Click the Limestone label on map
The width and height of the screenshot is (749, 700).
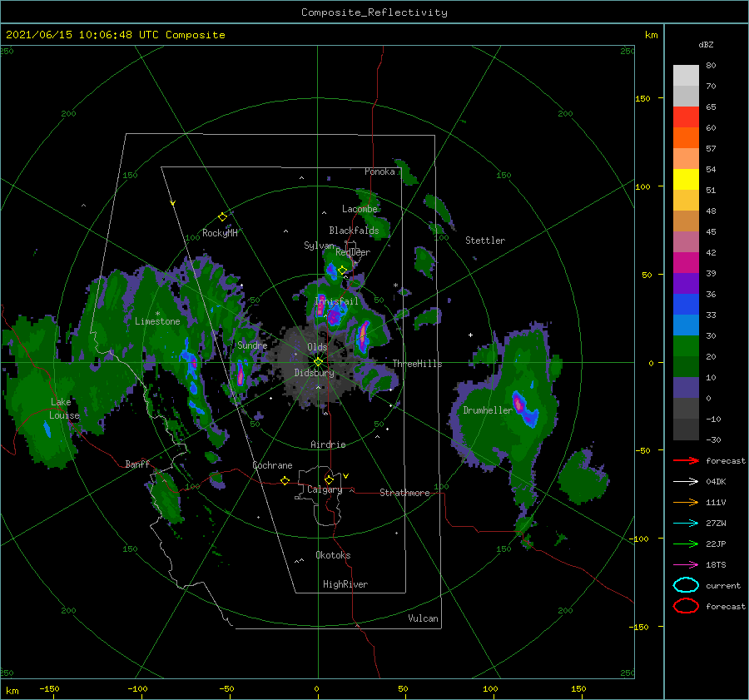pyautogui.click(x=157, y=321)
